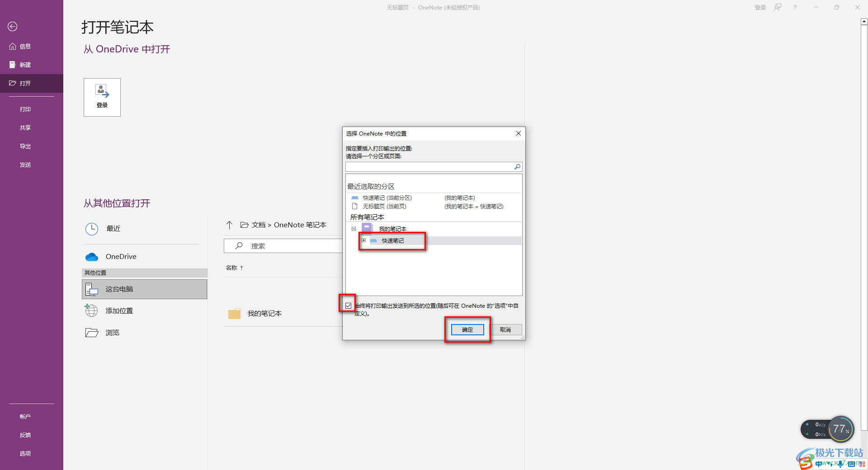Expand the 快速笔记 section tree node

tap(363, 240)
